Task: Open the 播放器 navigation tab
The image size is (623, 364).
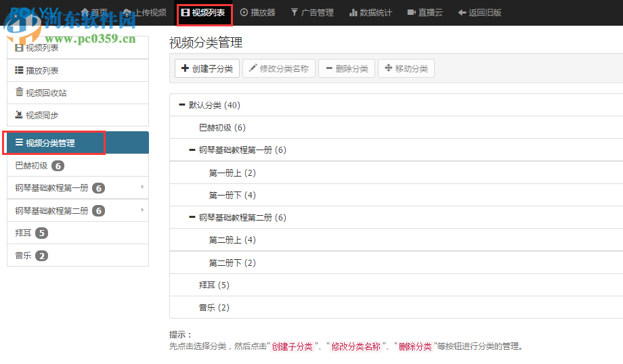Action: (x=258, y=13)
